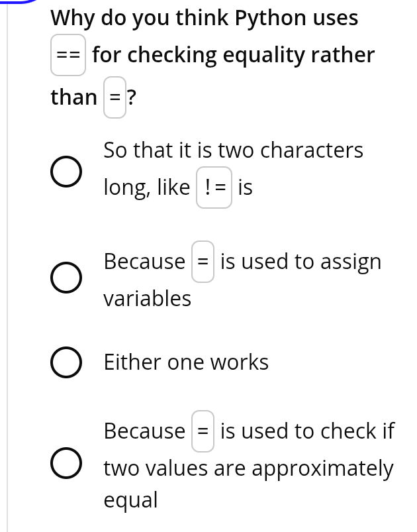Click the question heading text
The width and height of the screenshot is (417, 532).
pos(204,18)
